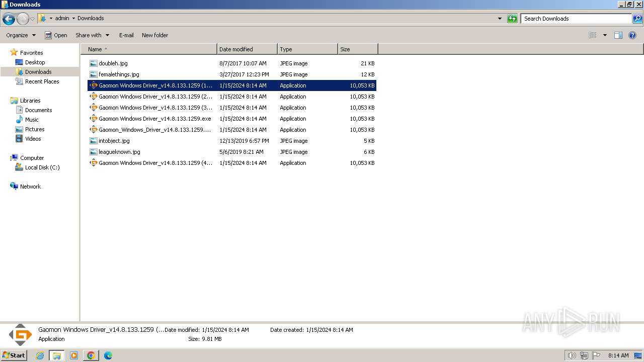The width and height of the screenshot is (644, 362).
Task: Click inside the Search Downloads field
Action: tap(576, 19)
